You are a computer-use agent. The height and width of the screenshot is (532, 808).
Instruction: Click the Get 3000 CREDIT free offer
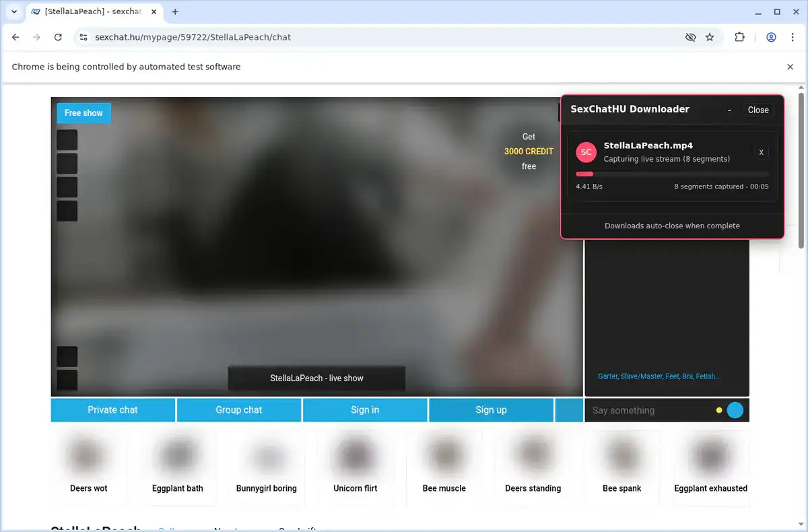(529, 152)
